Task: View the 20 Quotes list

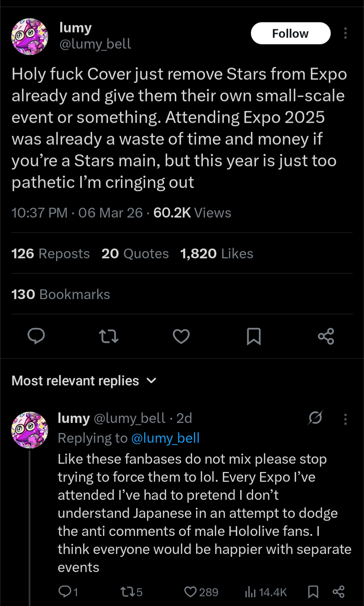Action: (x=135, y=254)
